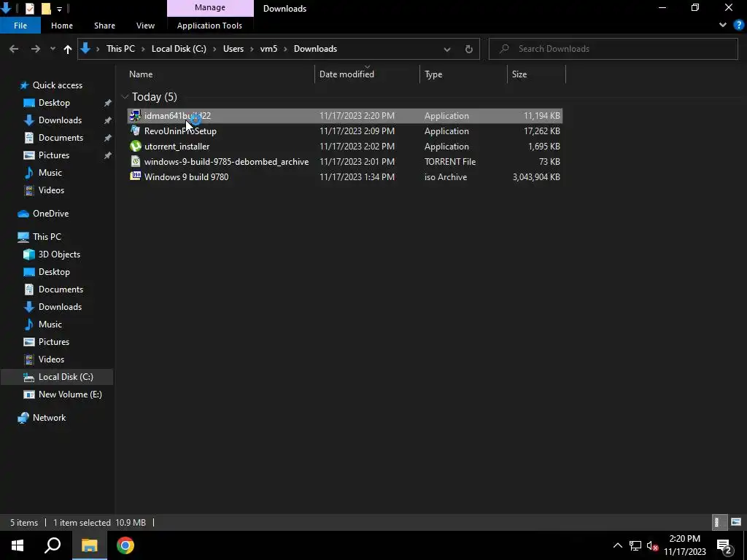The width and height of the screenshot is (747, 560).
Task: Open the Recent locations dropdown
Action: [53, 49]
